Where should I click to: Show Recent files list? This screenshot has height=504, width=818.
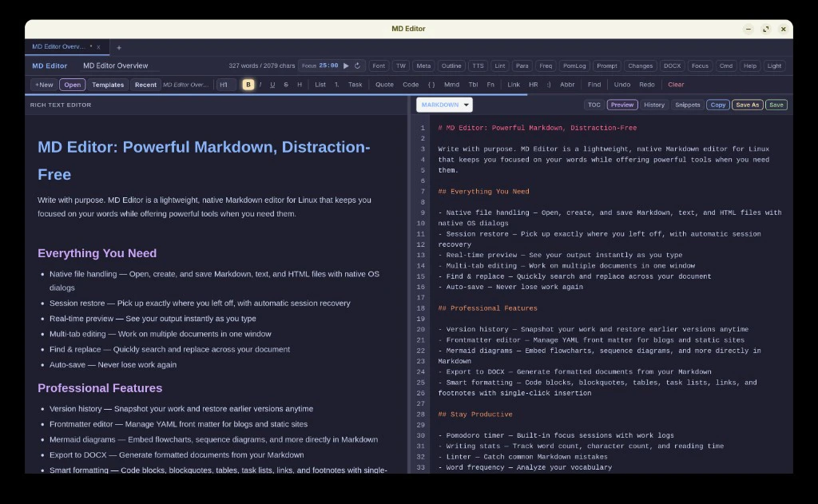(x=145, y=85)
